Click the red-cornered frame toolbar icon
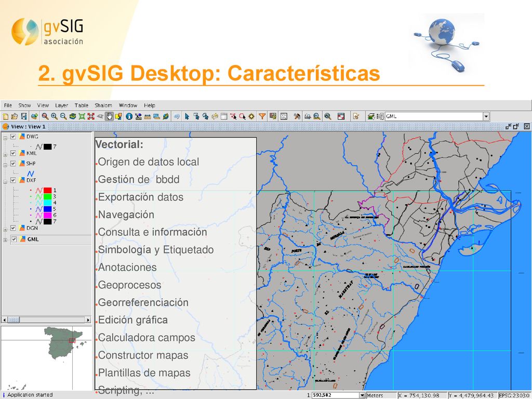This screenshot has width=532, height=399. tap(341, 116)
